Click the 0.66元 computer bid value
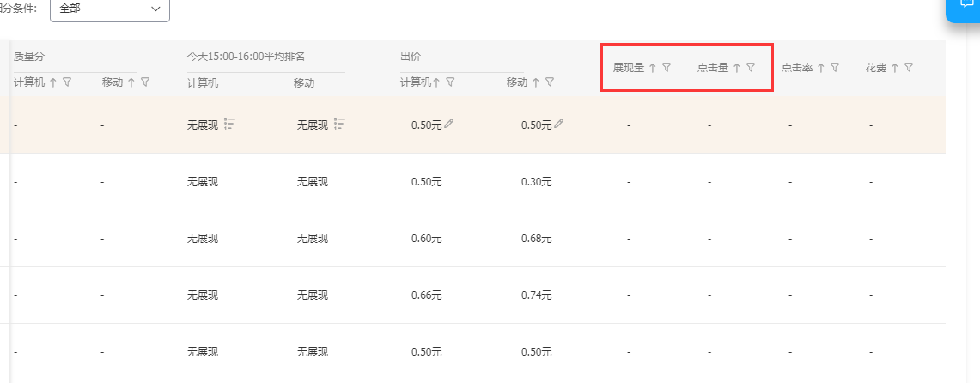This screenshot has width=980, height=383. pyautogui.click(x=426, y=295)
